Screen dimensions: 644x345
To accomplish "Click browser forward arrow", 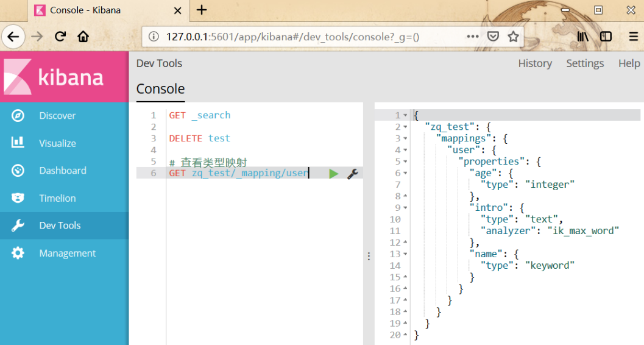I will pos(37,37).
